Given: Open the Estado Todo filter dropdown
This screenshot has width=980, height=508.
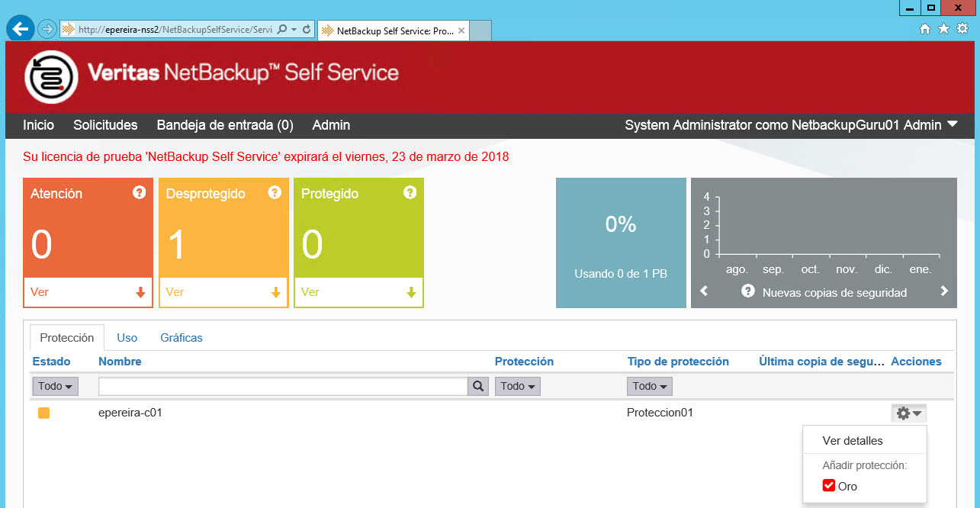Looking at the screenshot, I should pyautogui.click(x=55, y=387).
